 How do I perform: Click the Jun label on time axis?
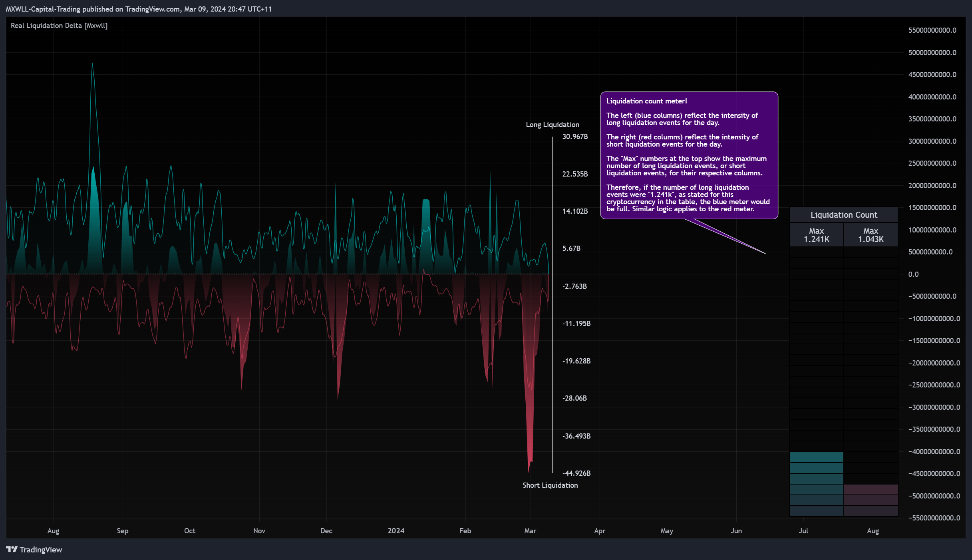[736, 531]
